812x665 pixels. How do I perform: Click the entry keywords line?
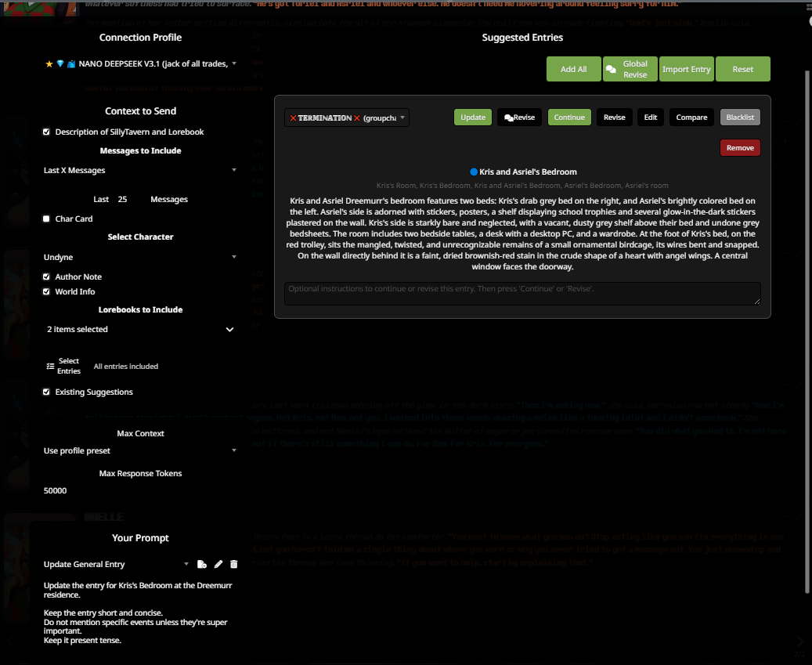click(x=522, y=186)
